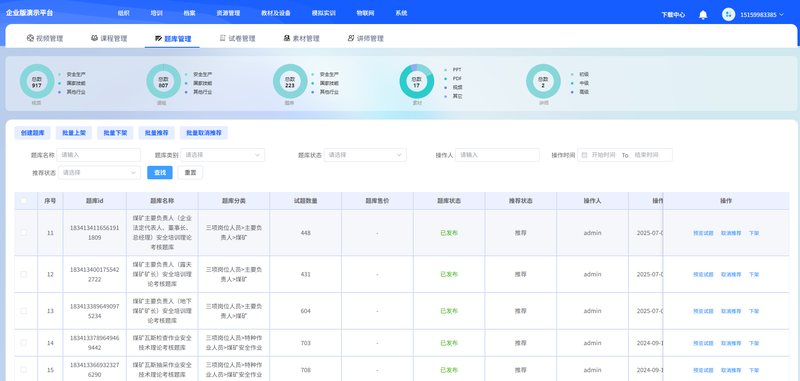This screenshot has height=381, width=800.
Task: Click the 开始时间 date field
Action: 604,155
